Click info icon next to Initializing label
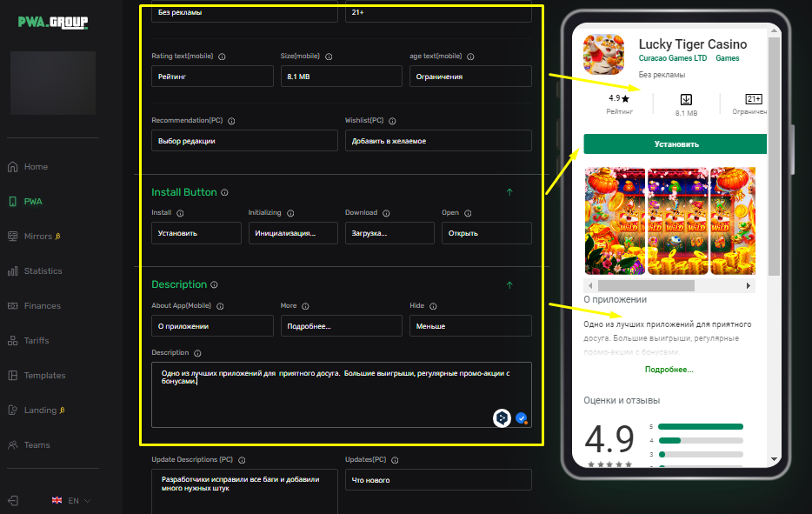 click(x=290, y=213)
